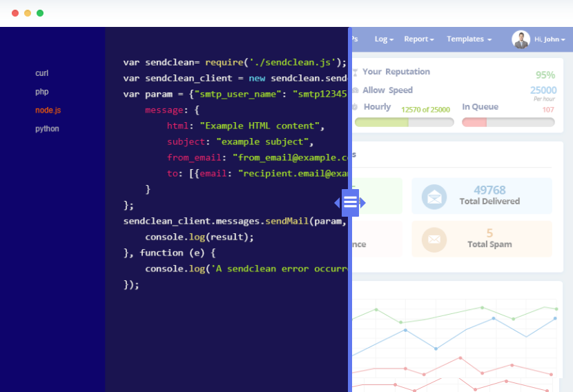Click the In Queue red progress bar
The height and width of the screenshot is (392, 573).
tap(508, 122)
